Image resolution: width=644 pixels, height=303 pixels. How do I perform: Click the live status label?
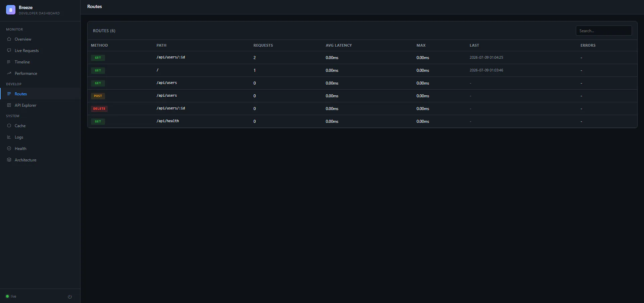point(13,296)
